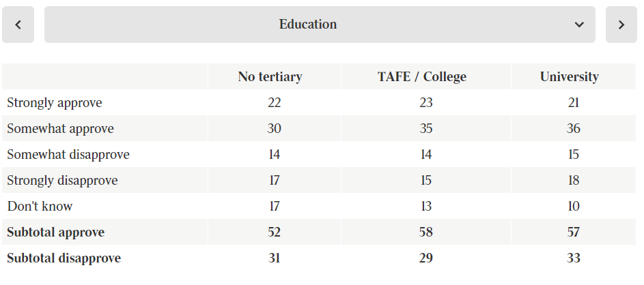This screenshot has width=644, height=285.
Task: Select the University column header
Action: tap(569, 77)
